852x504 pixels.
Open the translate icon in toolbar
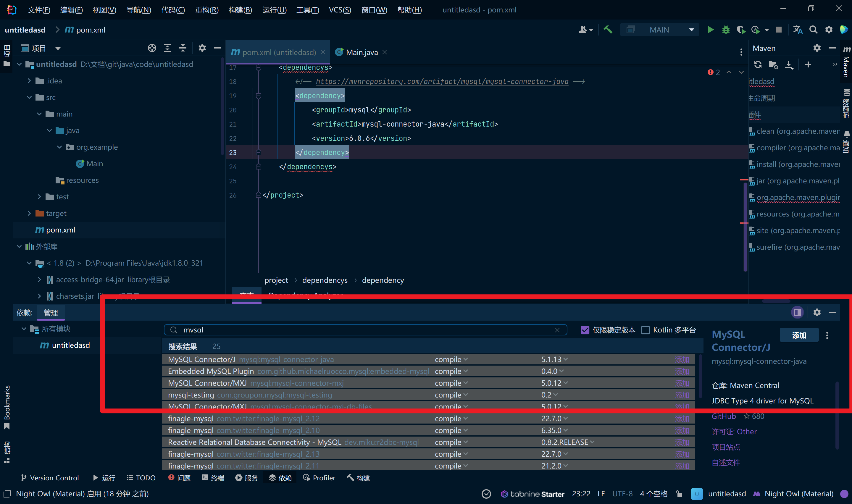coord(798,30)
